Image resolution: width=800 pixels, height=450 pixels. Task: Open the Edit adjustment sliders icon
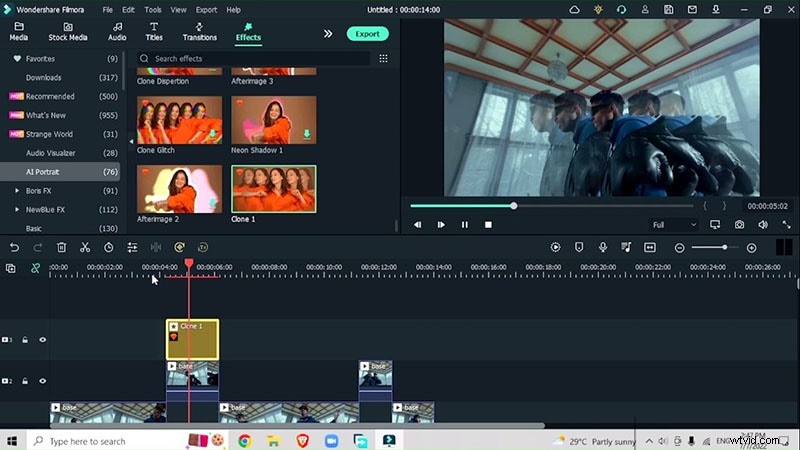(x=132, y=247)
